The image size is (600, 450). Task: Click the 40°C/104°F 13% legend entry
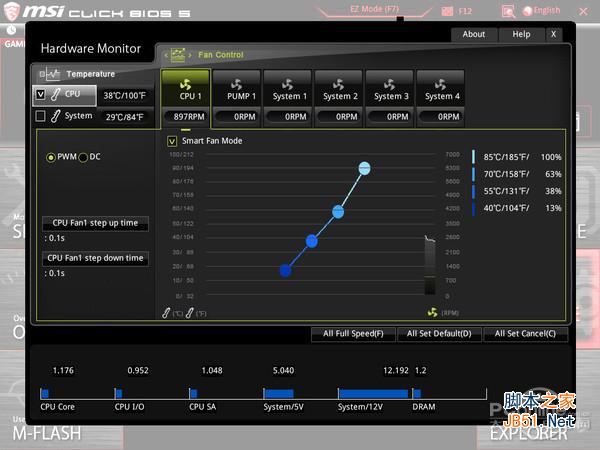pos(517,208)
